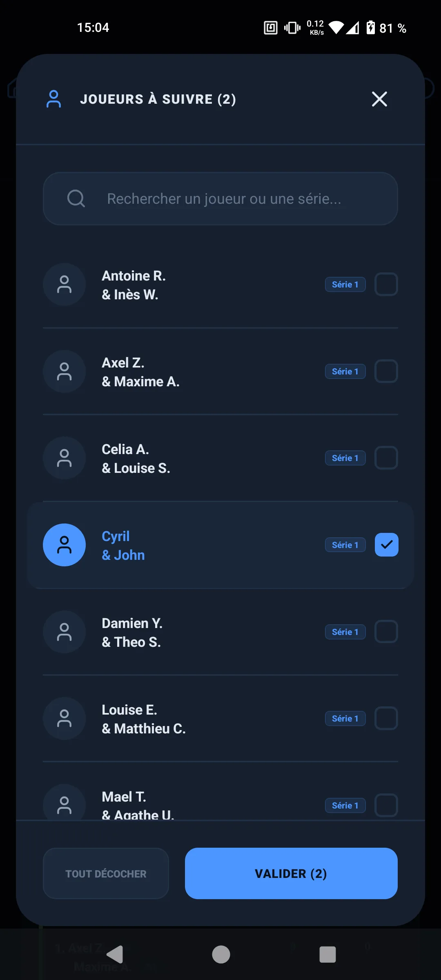Click the Tout décocher button
The image size is (441, 980).
106,873
